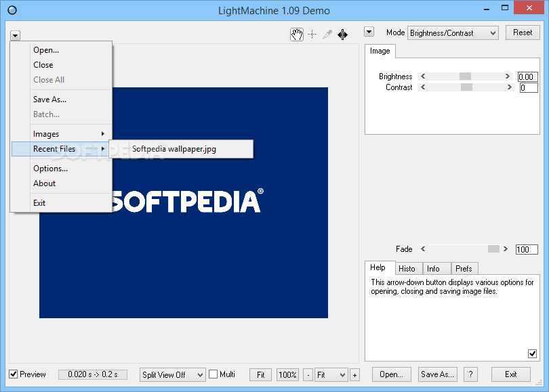Click the Contrast slider thumb
Screen dimensions: 549x392
click(x=466, y=87)
